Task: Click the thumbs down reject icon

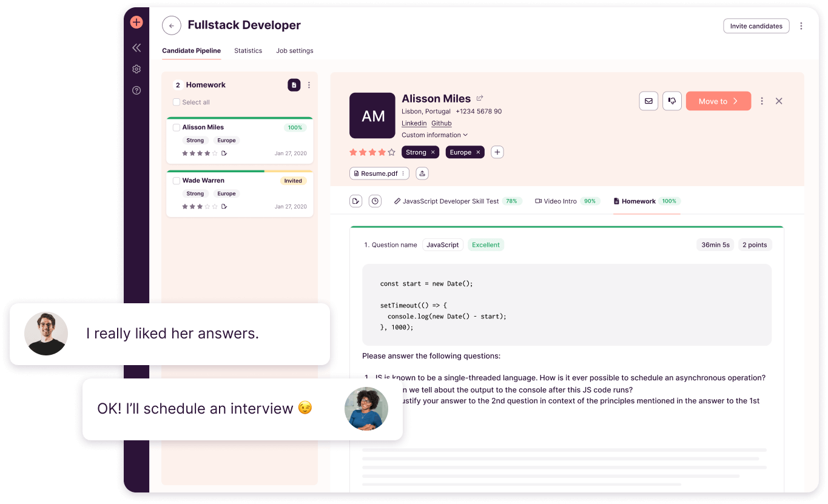Action: click(x=672, y=101)
